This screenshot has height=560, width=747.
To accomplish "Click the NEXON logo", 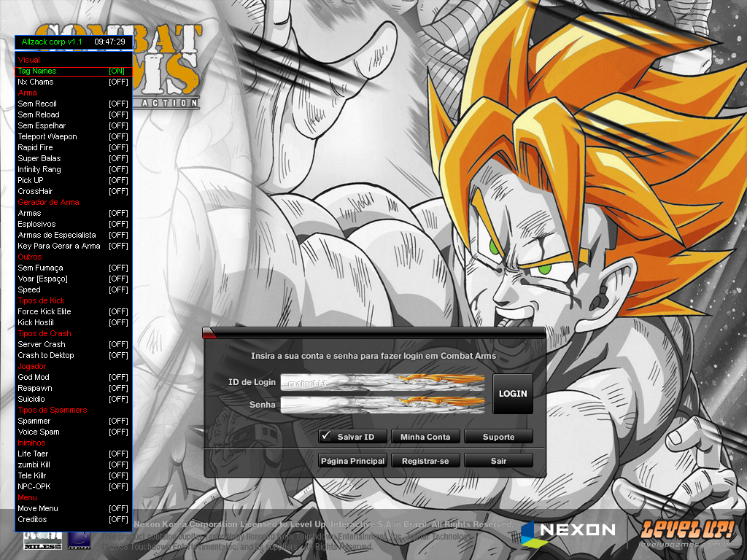I will pyautogui.click(x=568, y=529).
